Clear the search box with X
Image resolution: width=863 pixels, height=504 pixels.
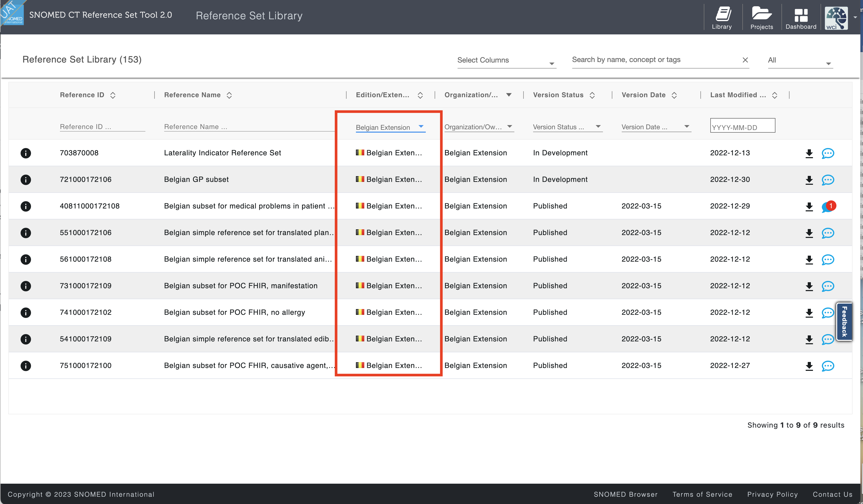(745, 60)
